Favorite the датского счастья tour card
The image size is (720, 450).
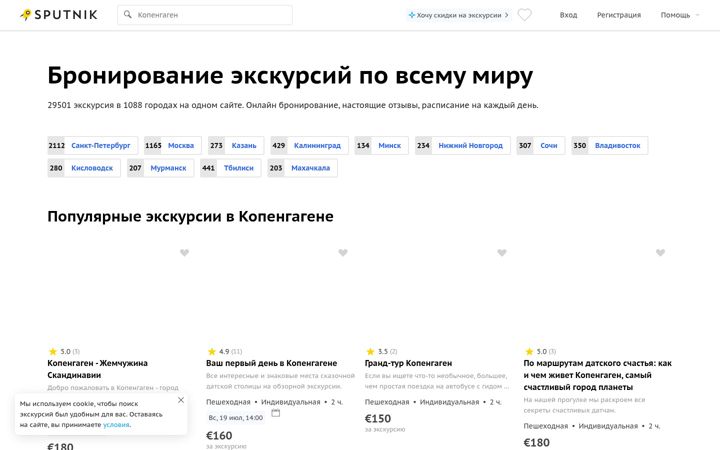(660, 253)
